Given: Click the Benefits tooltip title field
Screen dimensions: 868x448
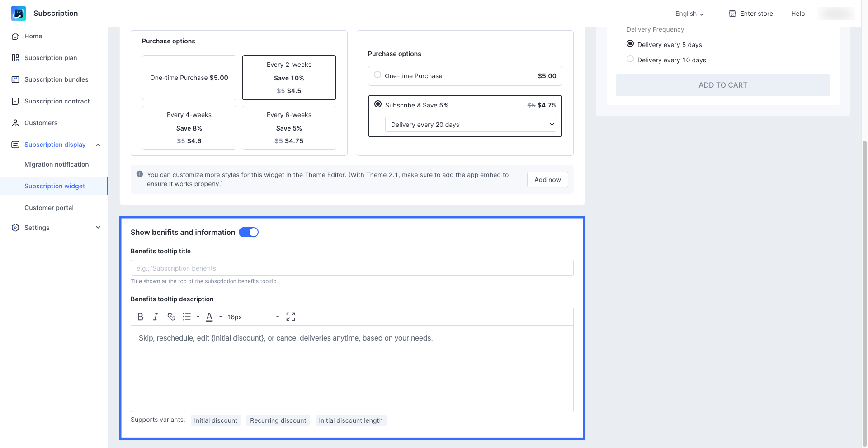Looking at the screenshot, I should [352, 268].
